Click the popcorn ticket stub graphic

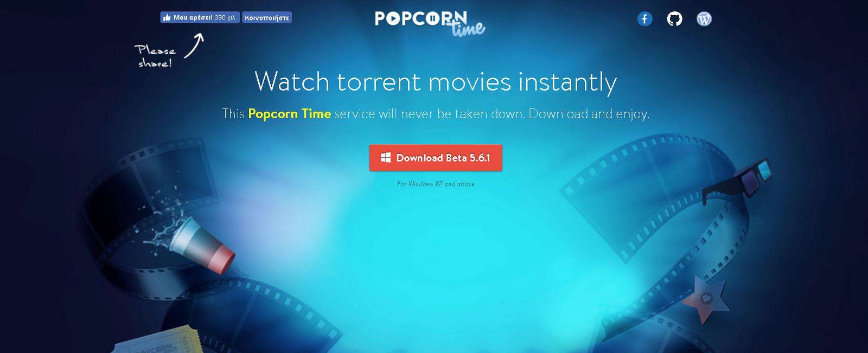click(157, 342)
